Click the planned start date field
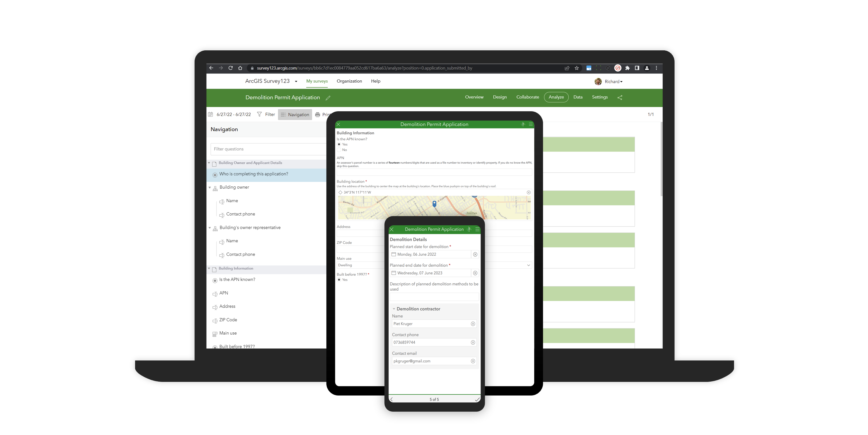The height and width of the screenshot is (435, 868). pyautogui.click(x=430, y=254)
